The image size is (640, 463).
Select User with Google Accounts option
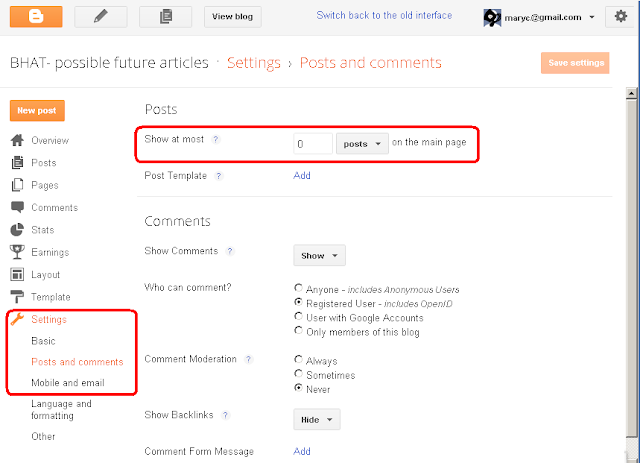[298, 316]
